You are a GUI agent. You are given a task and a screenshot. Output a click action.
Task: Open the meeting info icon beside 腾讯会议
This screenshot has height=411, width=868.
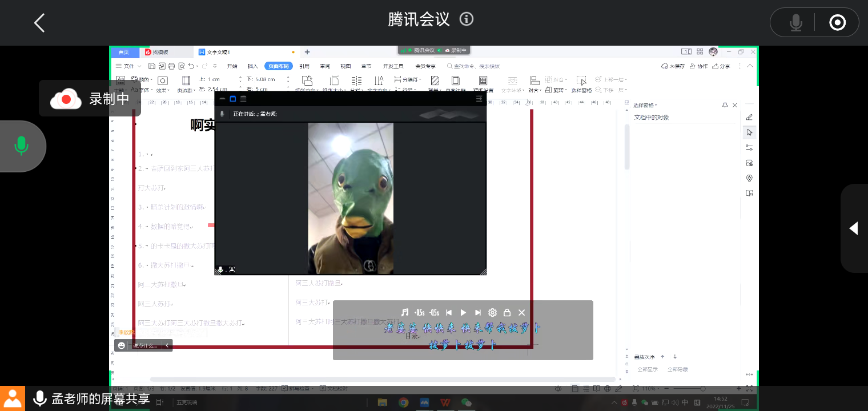tap(467, 19)
